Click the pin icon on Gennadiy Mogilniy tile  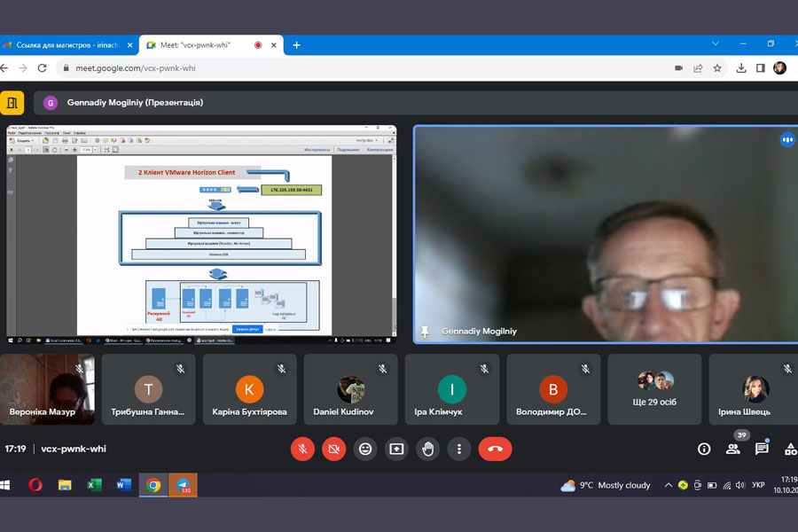425,332
